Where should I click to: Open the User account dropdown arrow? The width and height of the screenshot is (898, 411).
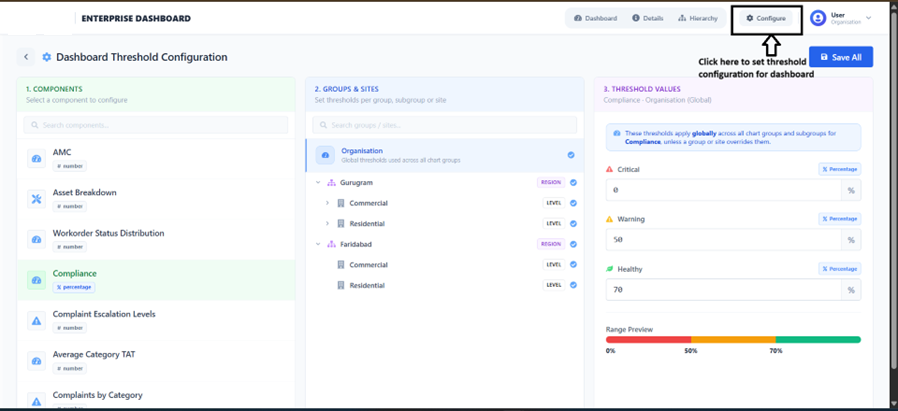(x=868, y=18)
